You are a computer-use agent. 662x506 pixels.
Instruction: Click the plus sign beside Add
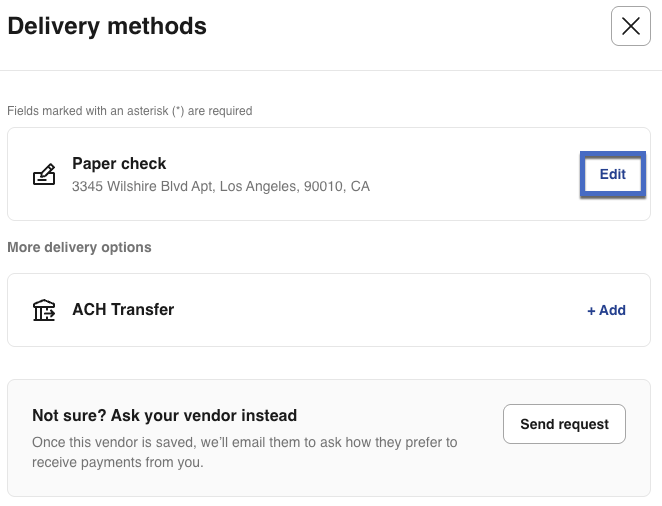[591, 310]
